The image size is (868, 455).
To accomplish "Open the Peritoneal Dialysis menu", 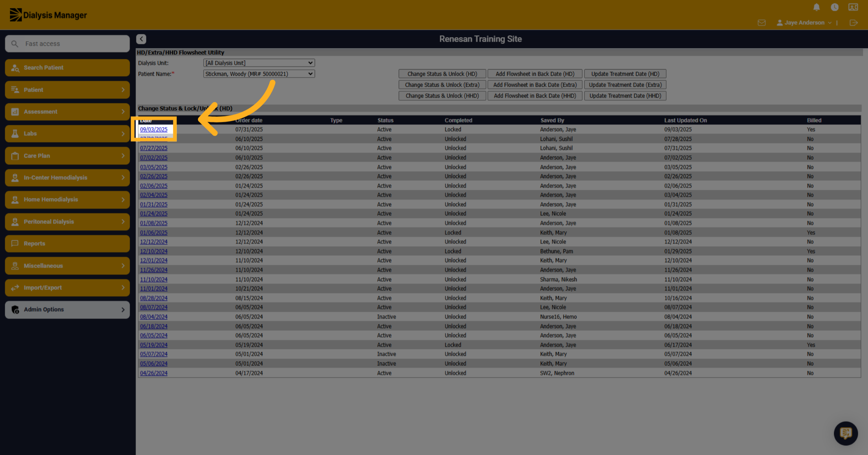I will [x=67, y=222].
